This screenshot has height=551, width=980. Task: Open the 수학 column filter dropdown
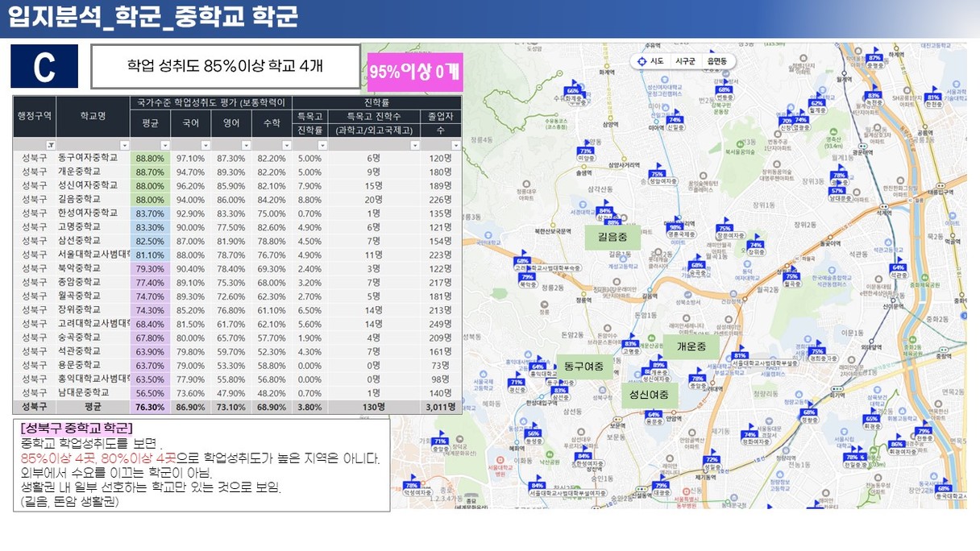286,146
